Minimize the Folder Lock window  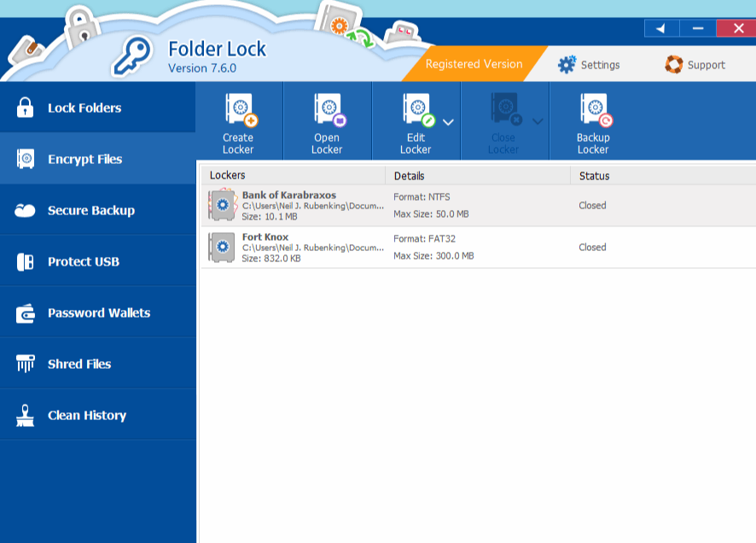coord(698,28)
